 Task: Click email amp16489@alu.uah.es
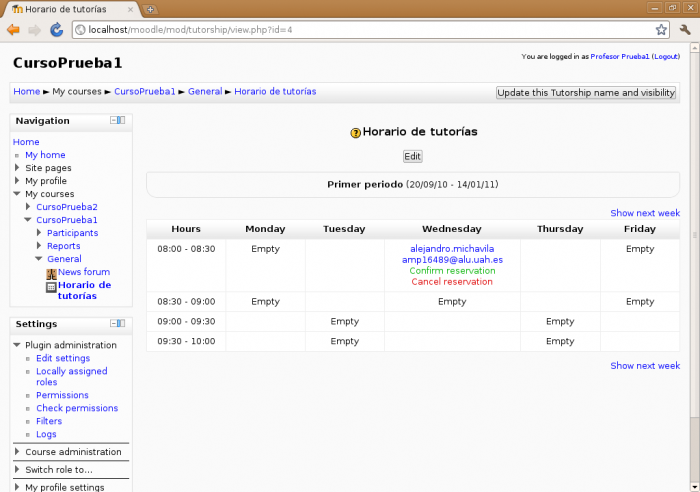[452, 260]
